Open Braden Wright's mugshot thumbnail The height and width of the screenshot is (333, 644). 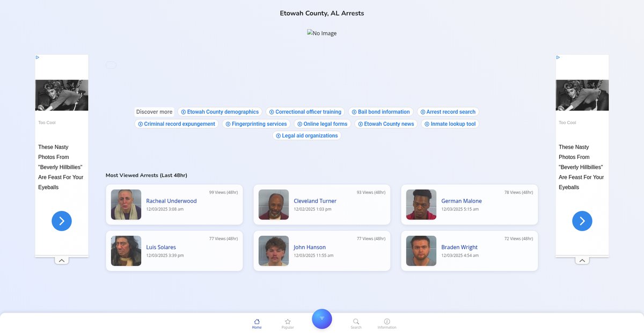[421, 251]
